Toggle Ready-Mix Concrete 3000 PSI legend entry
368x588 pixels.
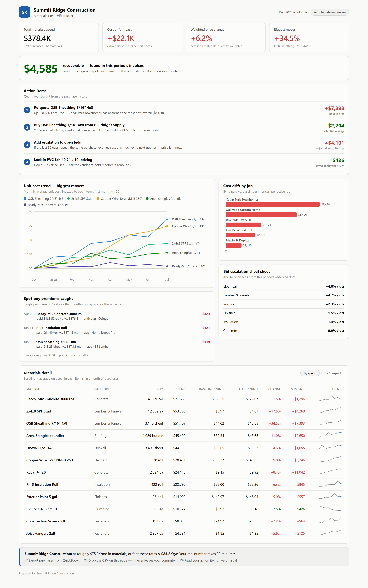click(47, 205)
